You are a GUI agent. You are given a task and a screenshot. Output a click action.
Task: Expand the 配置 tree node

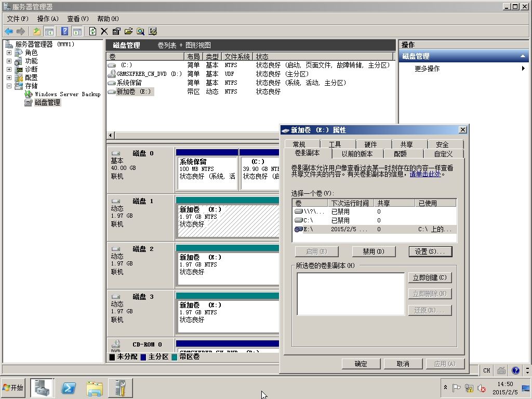[9, 78]
